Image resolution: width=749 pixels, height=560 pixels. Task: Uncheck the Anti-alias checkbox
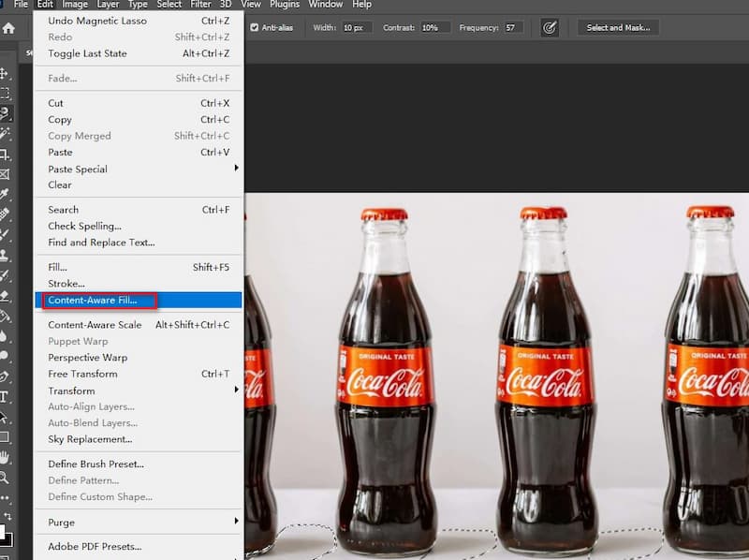[x=254, y=28]
